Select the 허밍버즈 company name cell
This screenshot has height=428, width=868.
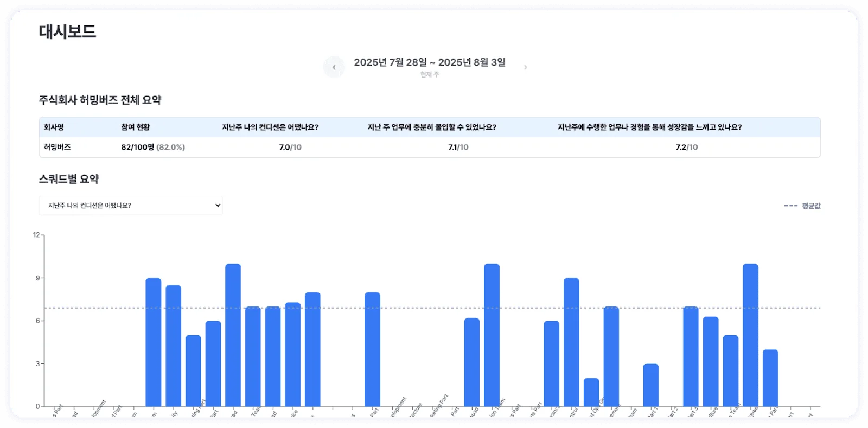click(57, 148)
